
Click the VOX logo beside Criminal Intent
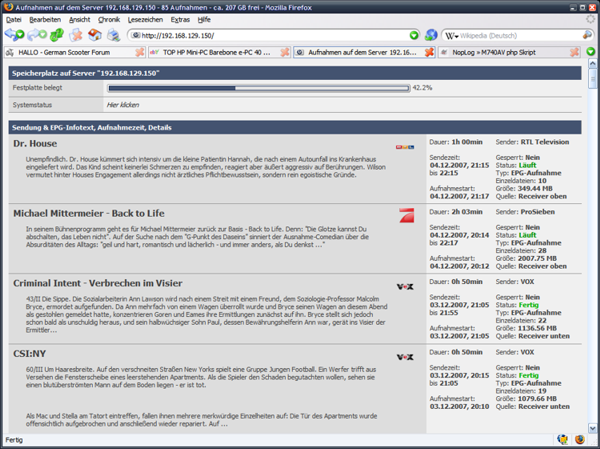pos(405,287)
